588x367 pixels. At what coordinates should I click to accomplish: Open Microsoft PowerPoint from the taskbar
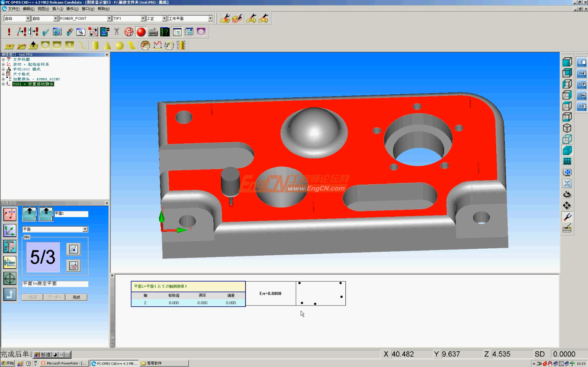pyautogui.click(x=64, y=363)
